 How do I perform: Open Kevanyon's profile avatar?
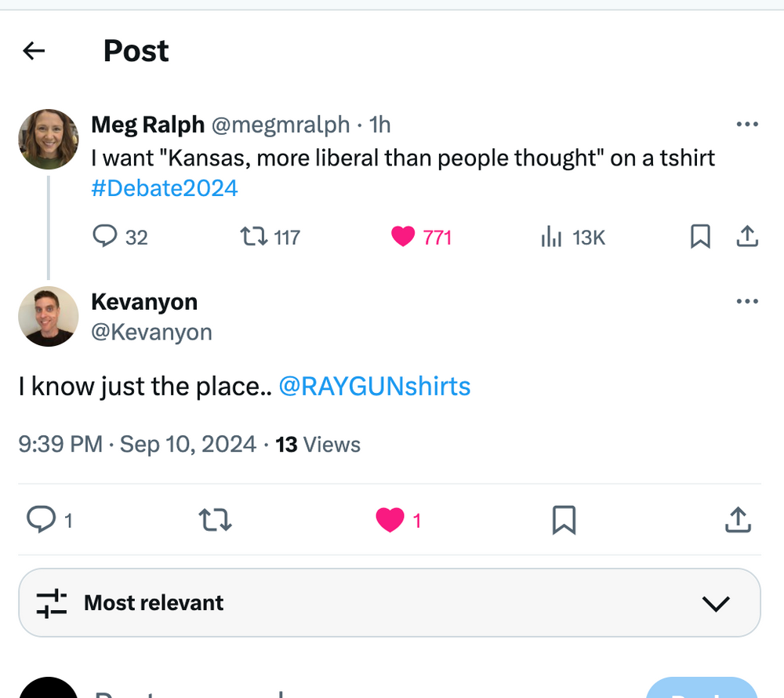(x=49, y=316)
